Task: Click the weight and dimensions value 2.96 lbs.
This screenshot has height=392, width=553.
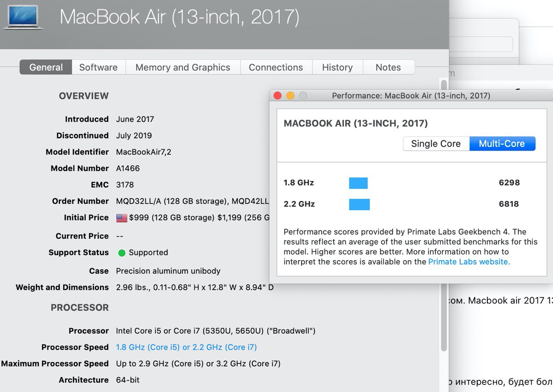Action: (195, 287)
